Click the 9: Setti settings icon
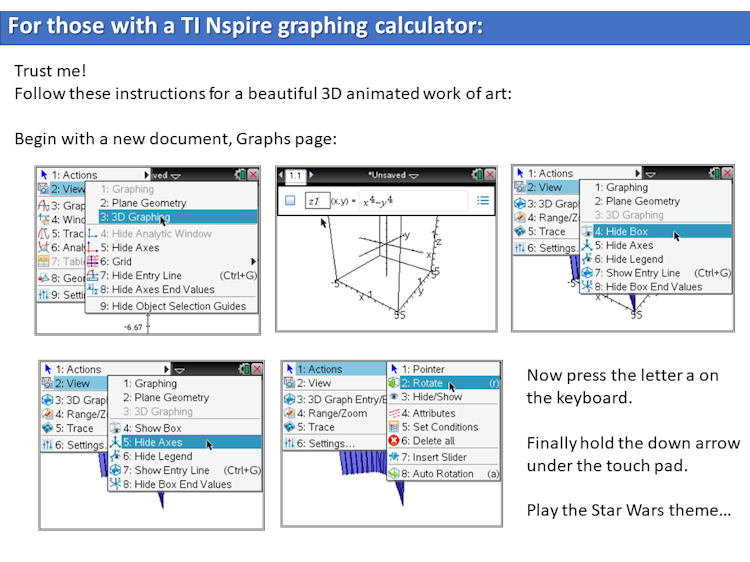Viewport: 750px width, 562px height. 44,295
